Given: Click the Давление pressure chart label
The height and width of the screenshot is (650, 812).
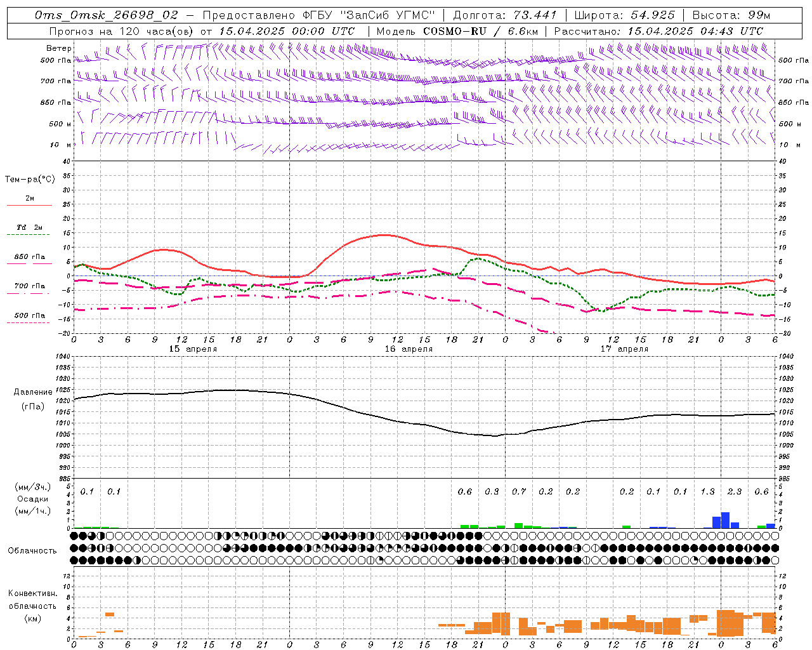Looking at the screenshot, I should coord(33,392).
